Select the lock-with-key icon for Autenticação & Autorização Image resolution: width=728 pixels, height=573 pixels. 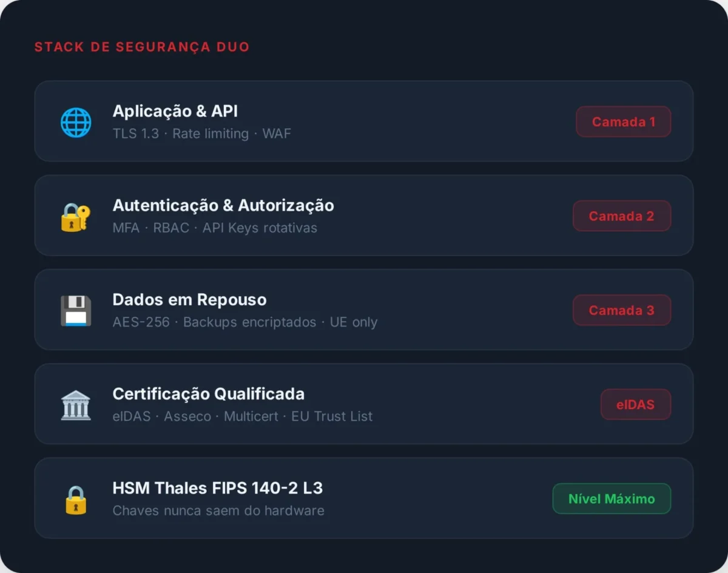pos(75,216)
